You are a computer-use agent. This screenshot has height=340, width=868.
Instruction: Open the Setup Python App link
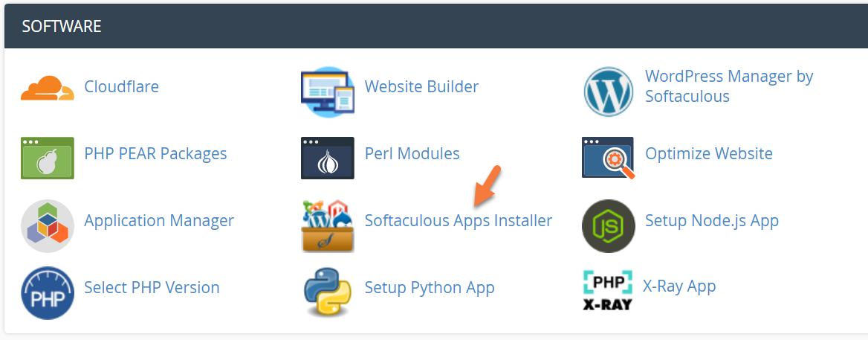coord(429,288)
